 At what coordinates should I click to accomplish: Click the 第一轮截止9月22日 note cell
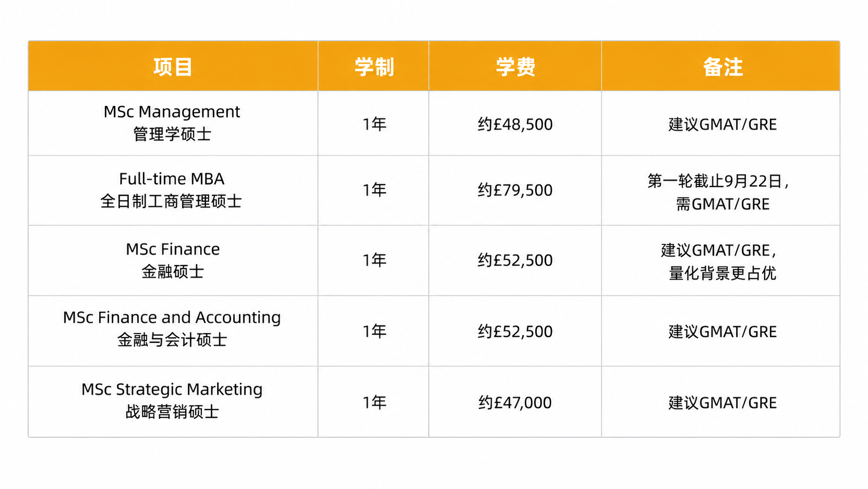tap(721, 190)
